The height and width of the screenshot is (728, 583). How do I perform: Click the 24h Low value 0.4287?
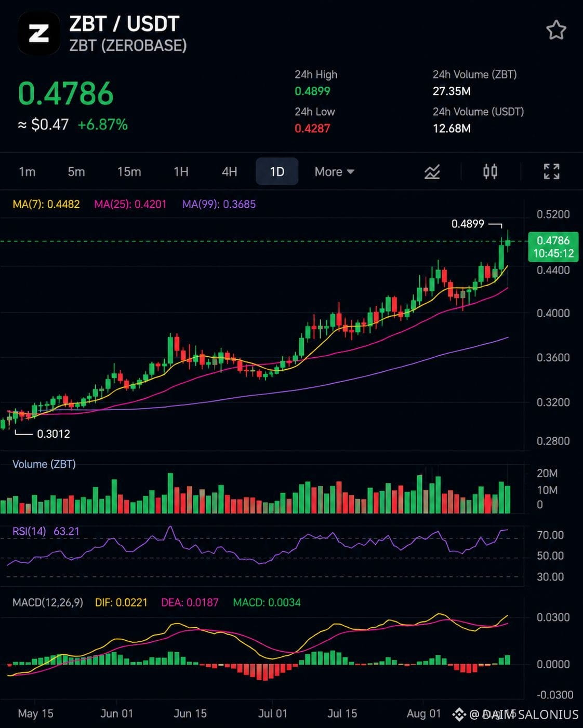(x=312, y=128)
